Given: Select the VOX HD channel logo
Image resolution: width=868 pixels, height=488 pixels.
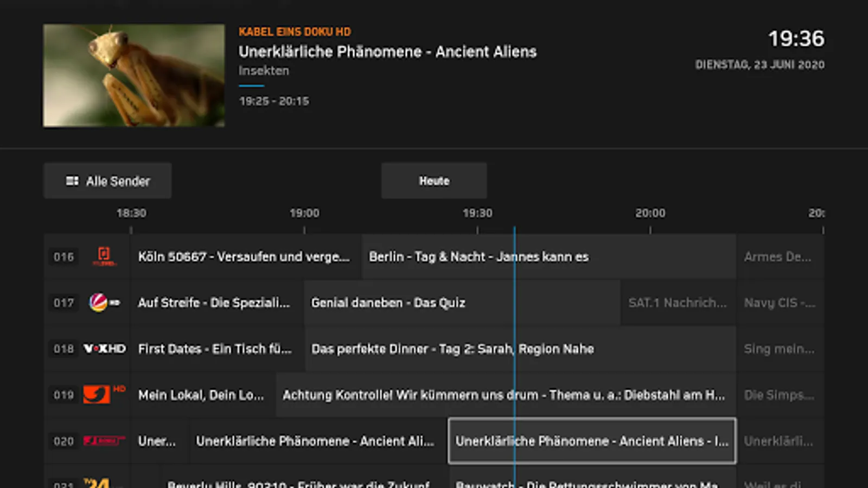Looking at the screenshot, I should point(104,349).
